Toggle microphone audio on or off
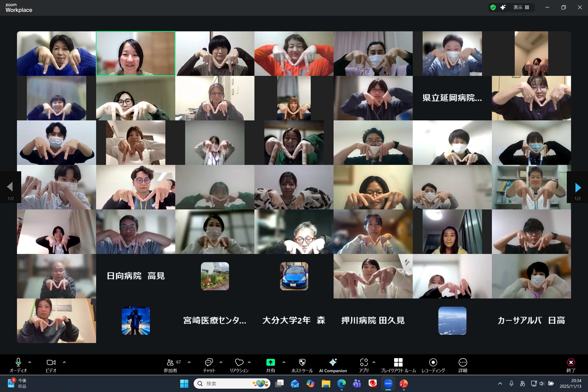 pos(18,362)
